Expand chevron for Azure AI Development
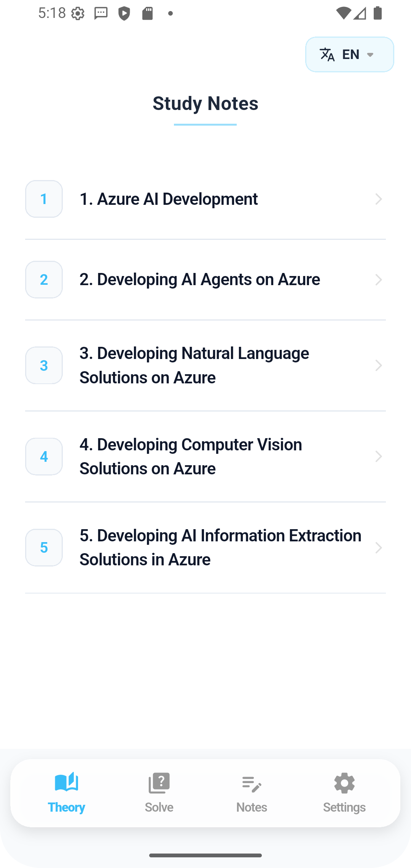 point(378,199)
